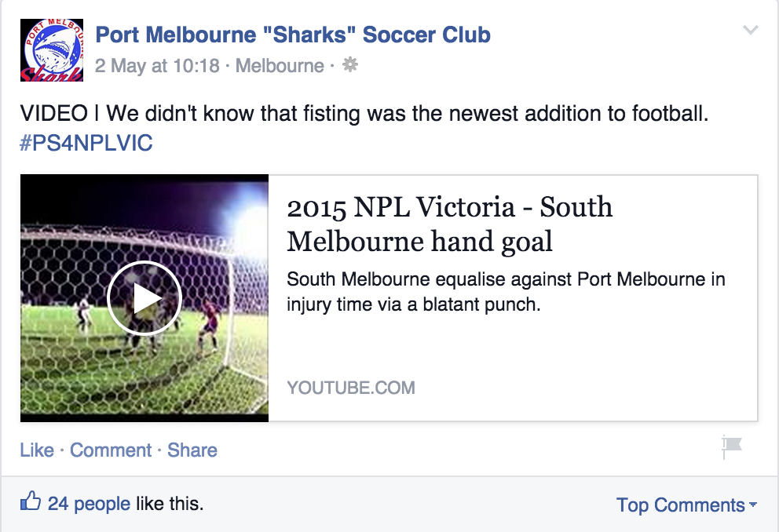Click the YOUTUBE.COM source label
This screenshot has width=779, height=532.
[x=351, y=388]
